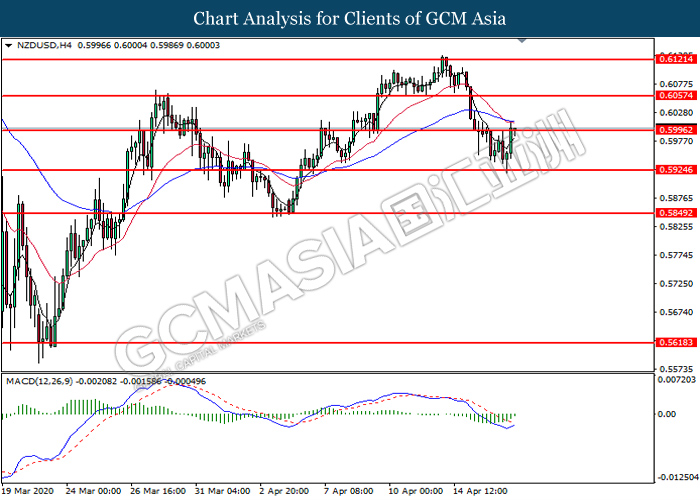Click the -0.012504 MACD scale value

pos(679,477)
